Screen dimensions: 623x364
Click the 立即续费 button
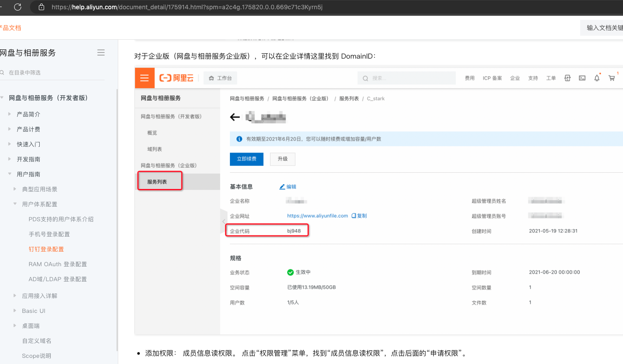[x=247, y=159]
